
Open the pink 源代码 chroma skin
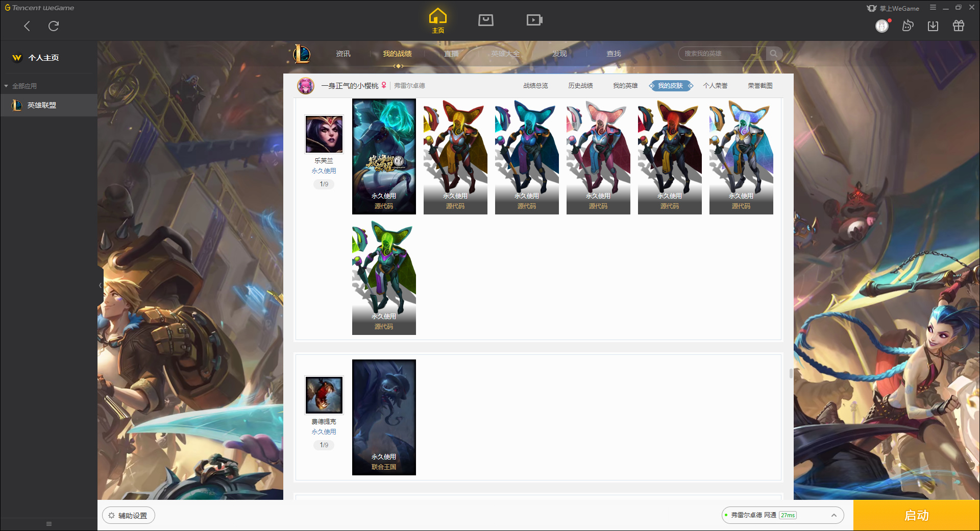click(x=598, y=156)
